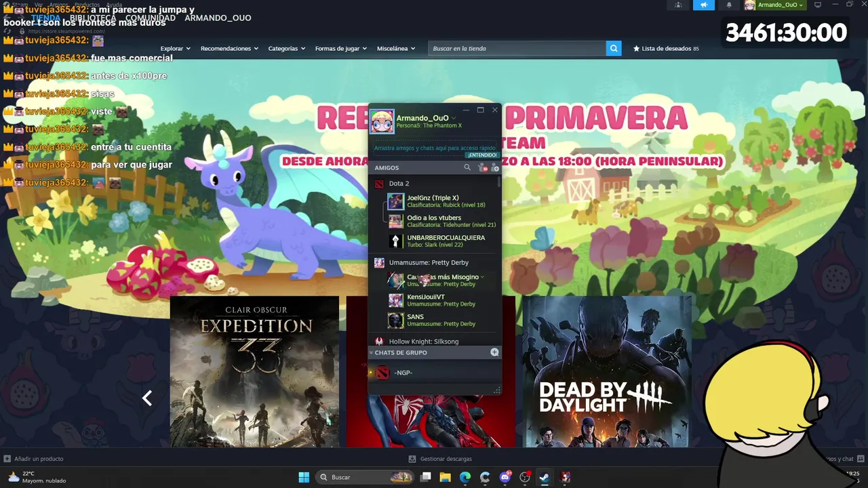
Task: Open the Miscelánea dropdown menu
Action: click(x=396, y=48)
